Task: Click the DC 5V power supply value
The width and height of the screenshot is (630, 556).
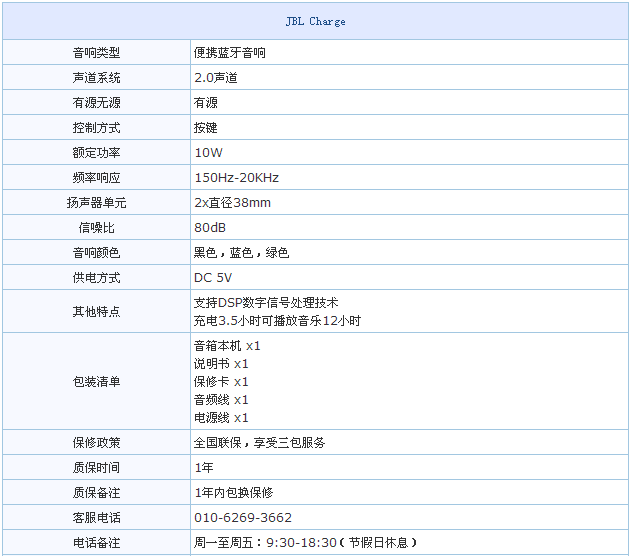Action: (213, 278)
